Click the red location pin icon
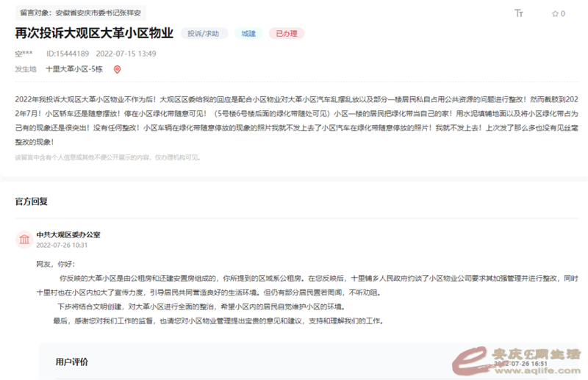Image resolution: width=588 pixels, height=380 pixels. pos(117,69)
